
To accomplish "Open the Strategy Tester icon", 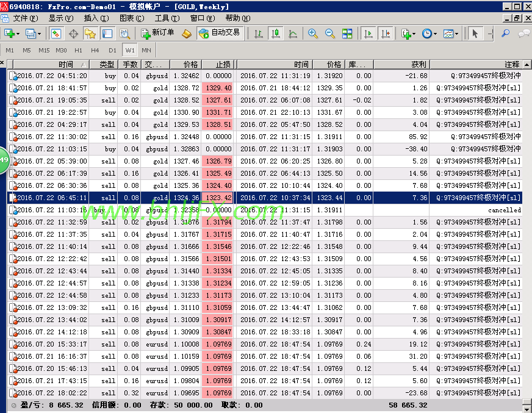I will tap(124, 34).
